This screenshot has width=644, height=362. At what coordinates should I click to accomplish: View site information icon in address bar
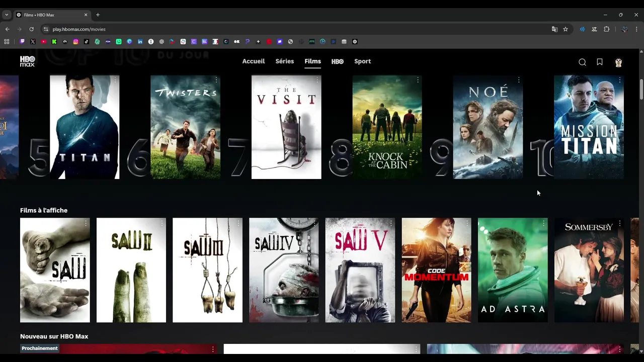click(46, 29)
